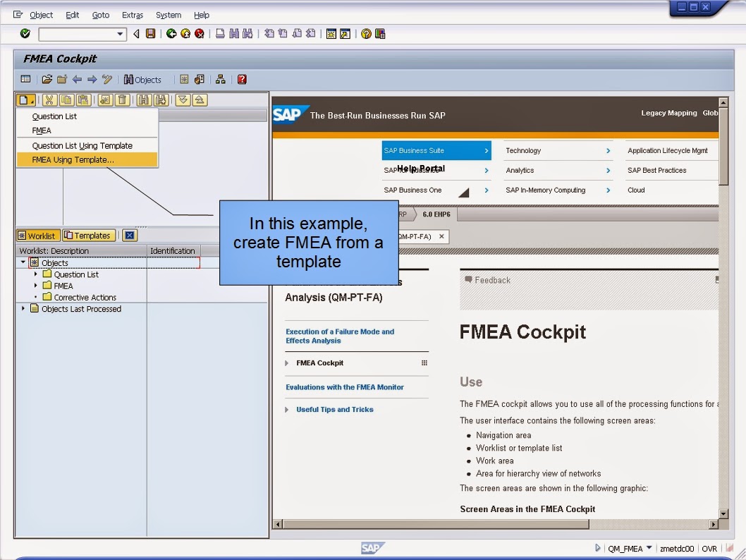The image size is (746, 560).
Task: Open Evaluations with the FMEA Monitor link
Action: [345, 387]
